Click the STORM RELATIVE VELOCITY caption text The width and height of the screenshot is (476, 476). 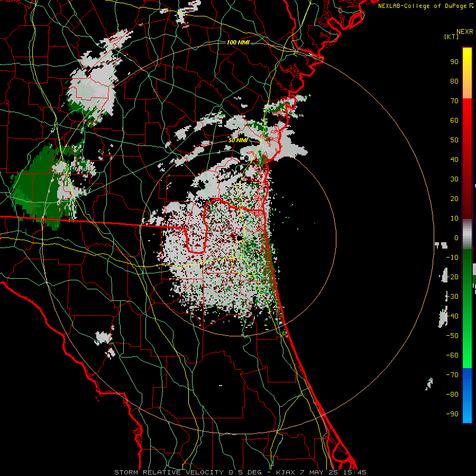pyautogui.click(x=169, y=472)
